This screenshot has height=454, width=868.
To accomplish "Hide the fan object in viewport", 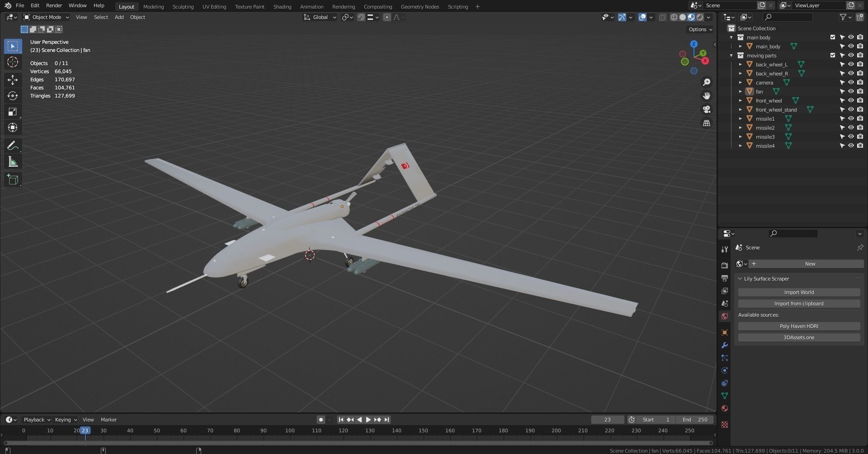I will [x=851, y=91].
